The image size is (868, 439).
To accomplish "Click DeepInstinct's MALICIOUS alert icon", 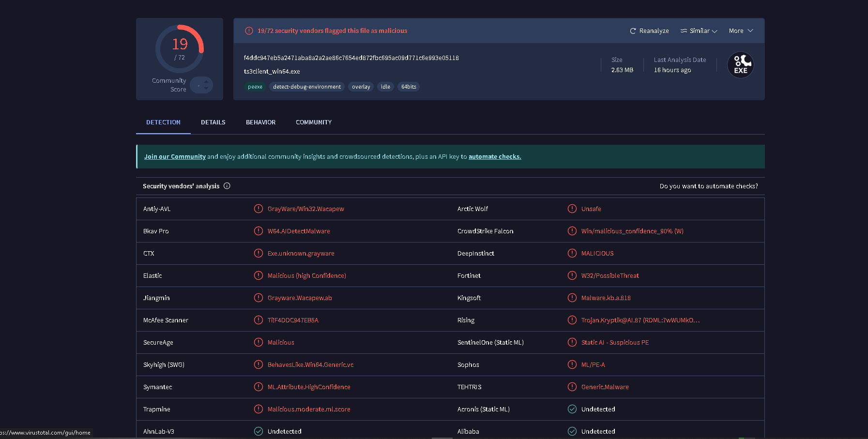I will [x=572, y=254].
